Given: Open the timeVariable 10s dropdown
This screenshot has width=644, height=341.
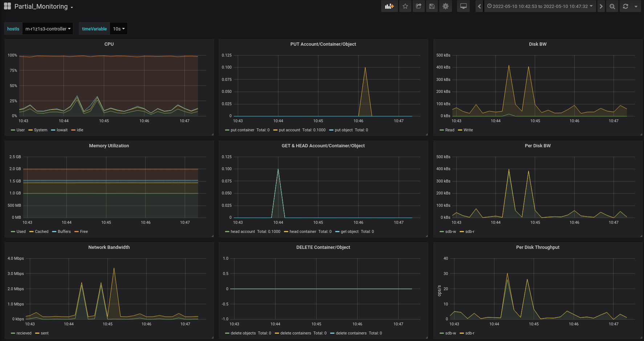Looking at the screenshot, I should [x=119, y=29].
